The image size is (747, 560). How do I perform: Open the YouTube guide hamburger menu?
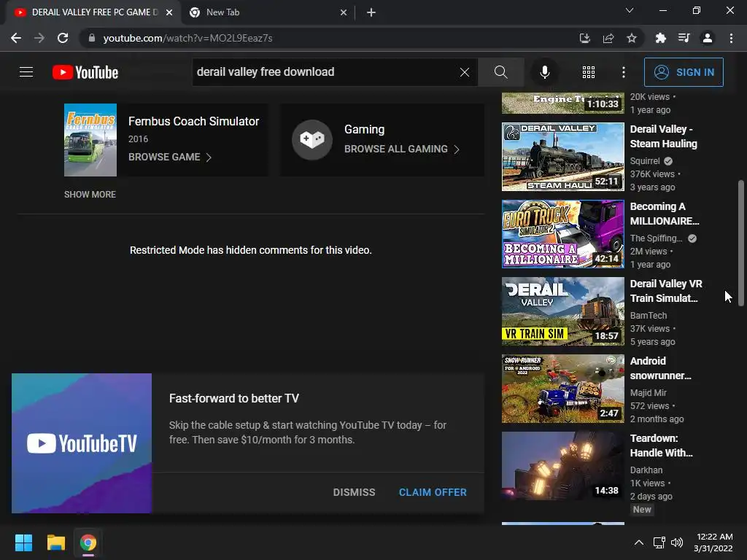pos(26,72)
